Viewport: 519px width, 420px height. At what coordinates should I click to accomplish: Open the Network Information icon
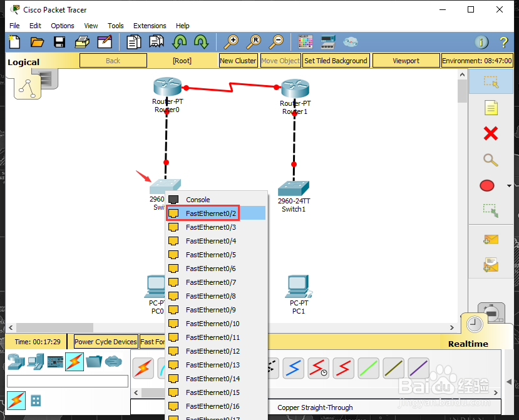pos(481,42)
